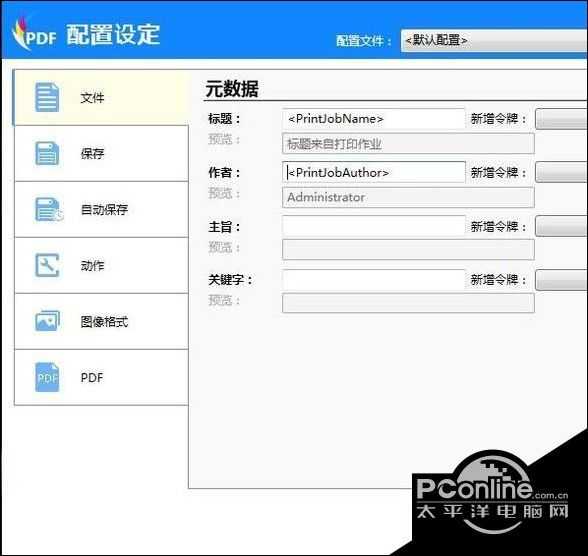Select the 动作 tab
This screenshot has width=588, height=556.
(101, 265)
